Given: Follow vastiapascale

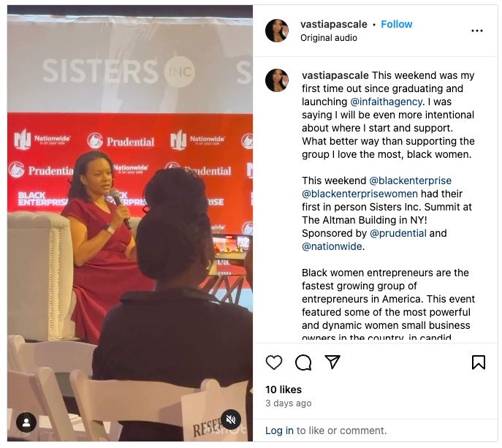Looking at the screenshot, I should tap(396, 24).
